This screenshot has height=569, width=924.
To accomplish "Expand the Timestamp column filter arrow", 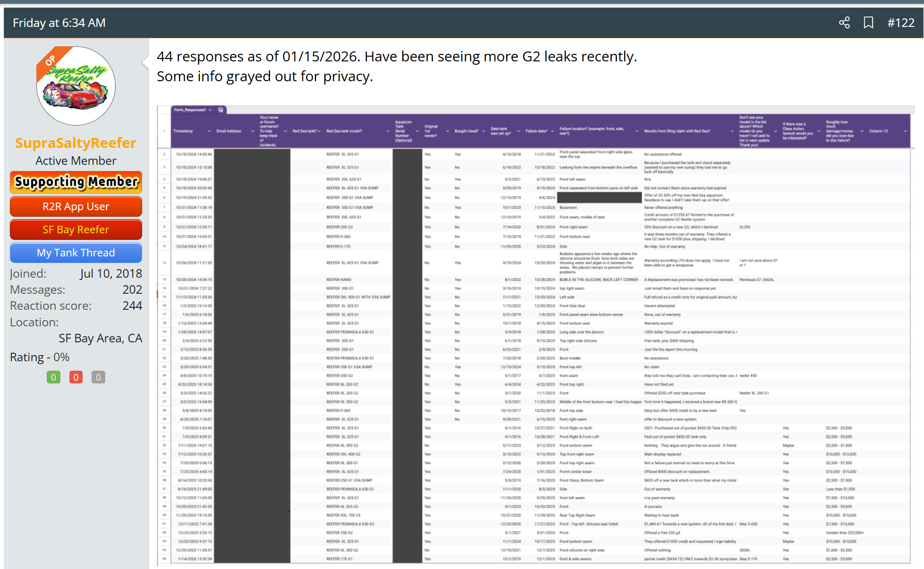I will (x=209, y=131).
